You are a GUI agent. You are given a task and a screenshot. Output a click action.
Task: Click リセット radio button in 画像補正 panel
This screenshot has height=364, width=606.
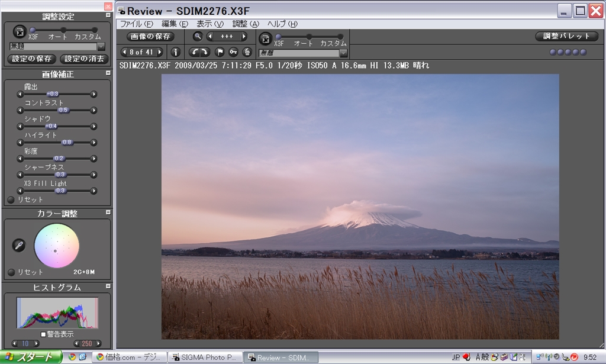(11, 199)
